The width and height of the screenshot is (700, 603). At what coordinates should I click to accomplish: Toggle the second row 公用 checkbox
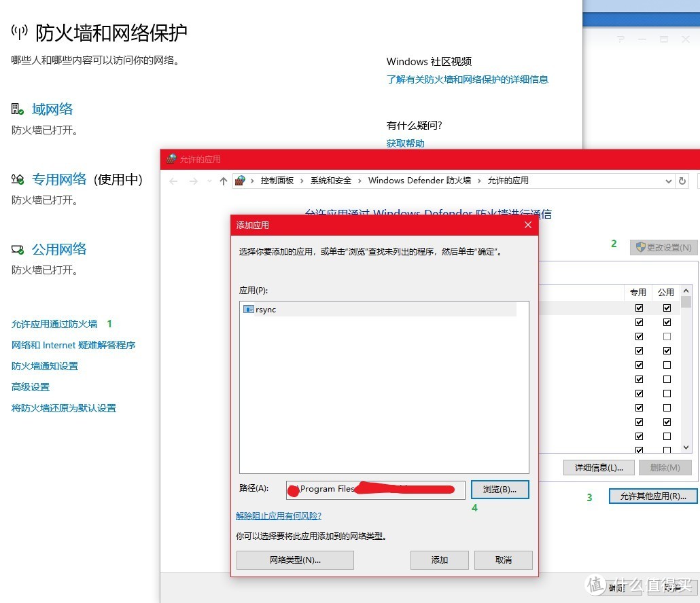(667, 322)
